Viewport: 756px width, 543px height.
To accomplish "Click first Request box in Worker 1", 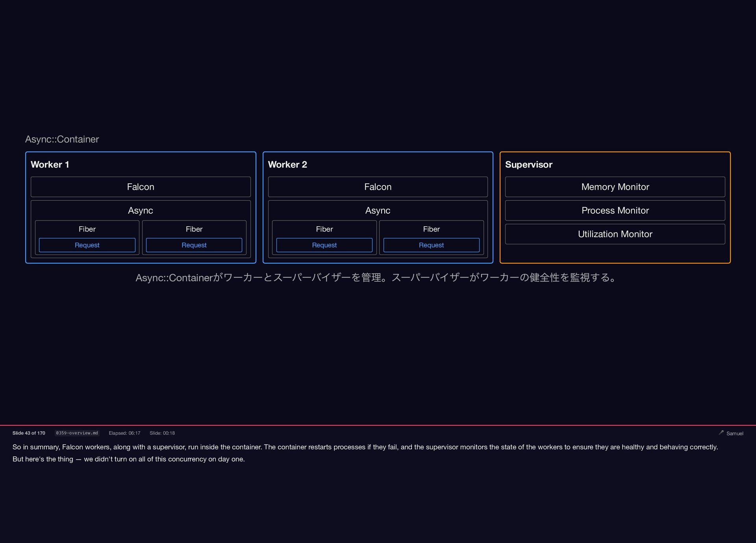I will coord(87,245).
